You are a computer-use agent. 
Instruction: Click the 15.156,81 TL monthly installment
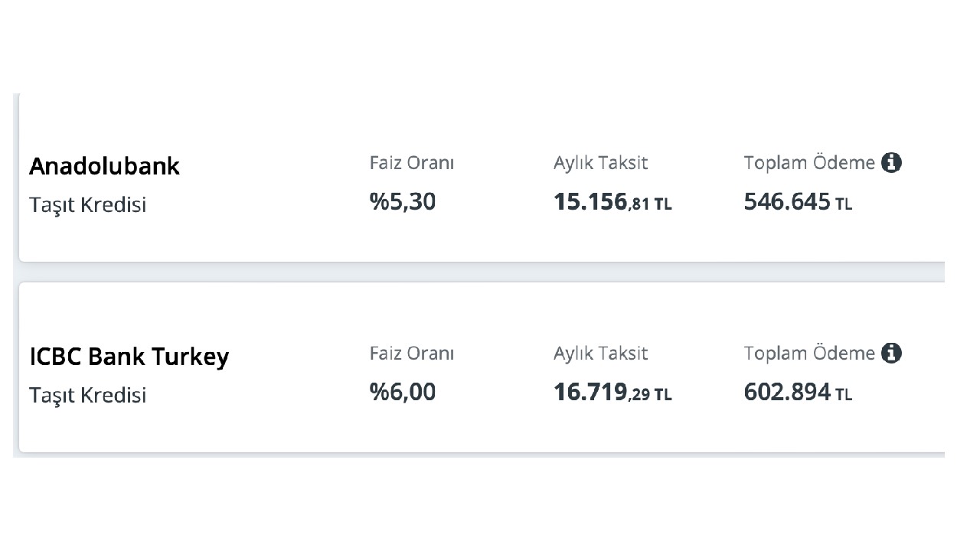612,202
